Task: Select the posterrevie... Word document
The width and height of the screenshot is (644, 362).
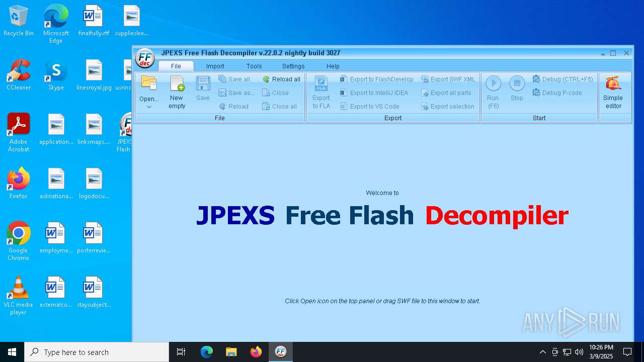Action: (94, 238)
